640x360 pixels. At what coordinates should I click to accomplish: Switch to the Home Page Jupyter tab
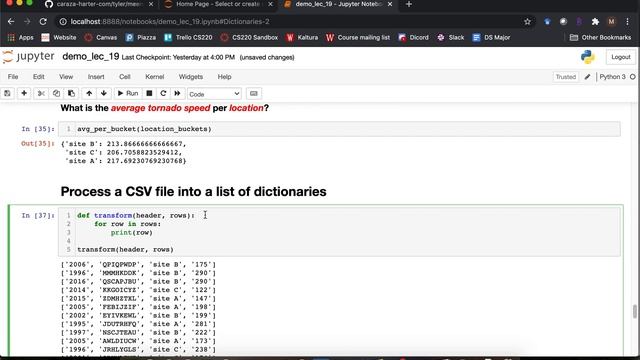click(x=218, y=4)
